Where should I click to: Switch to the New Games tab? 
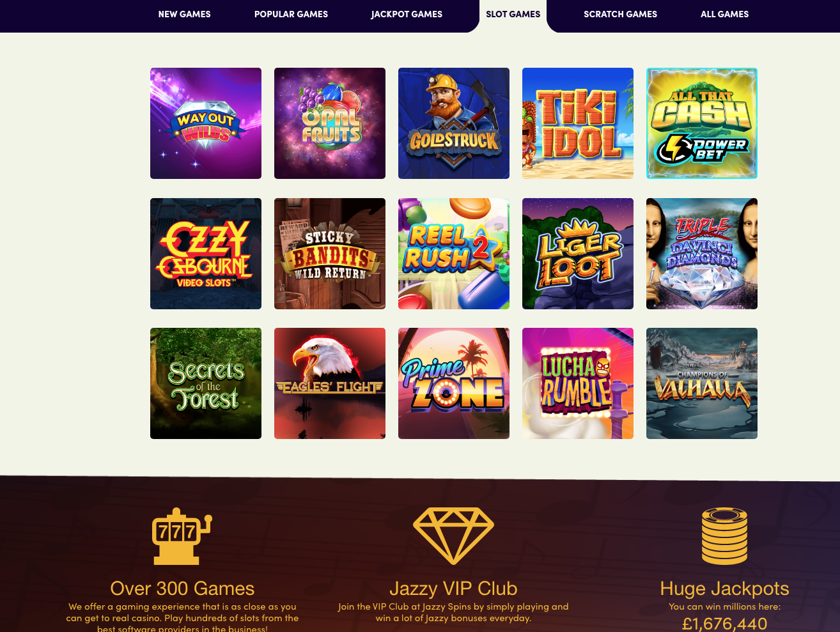tap(184, 14)
